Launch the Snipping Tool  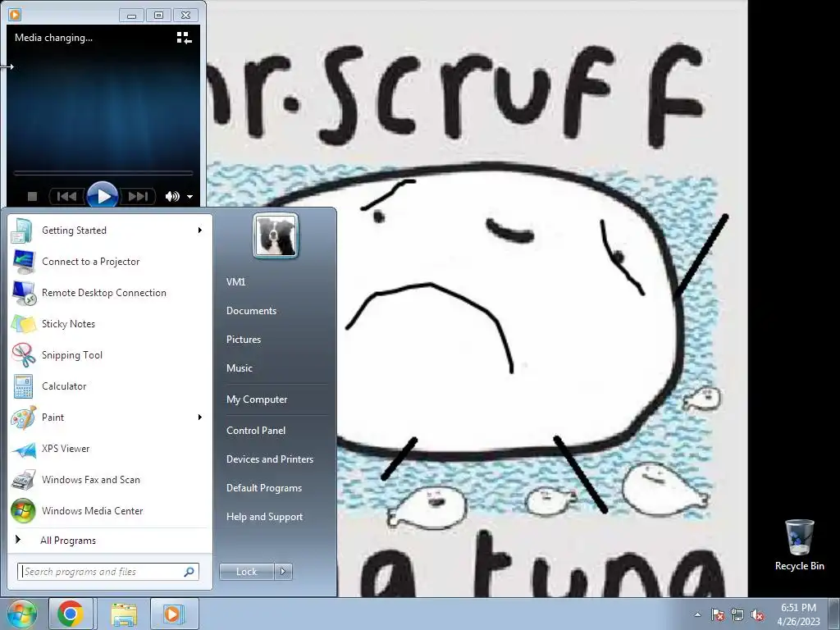(x=109, y=354)
